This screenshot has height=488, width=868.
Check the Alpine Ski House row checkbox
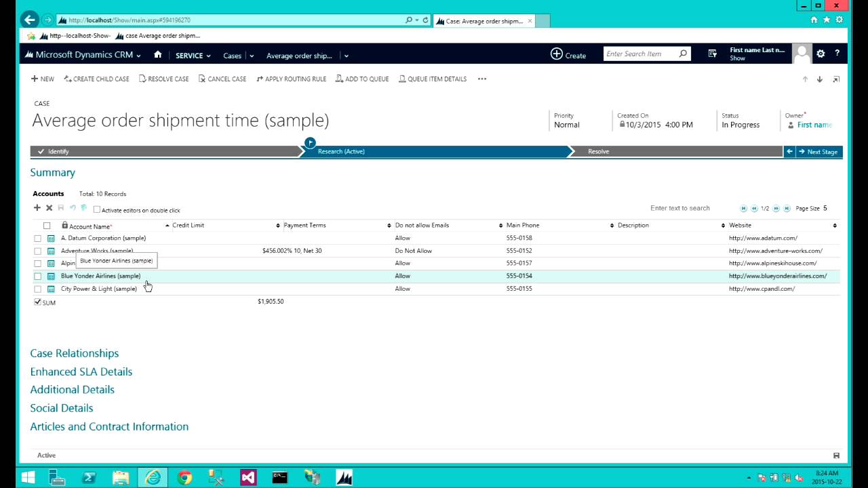click(37, 264)
